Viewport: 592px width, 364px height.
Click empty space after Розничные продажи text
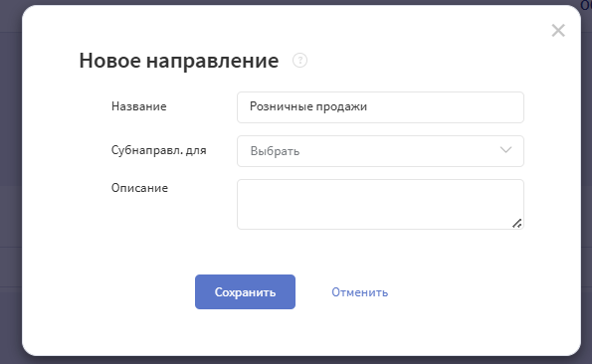pos(446,107)
